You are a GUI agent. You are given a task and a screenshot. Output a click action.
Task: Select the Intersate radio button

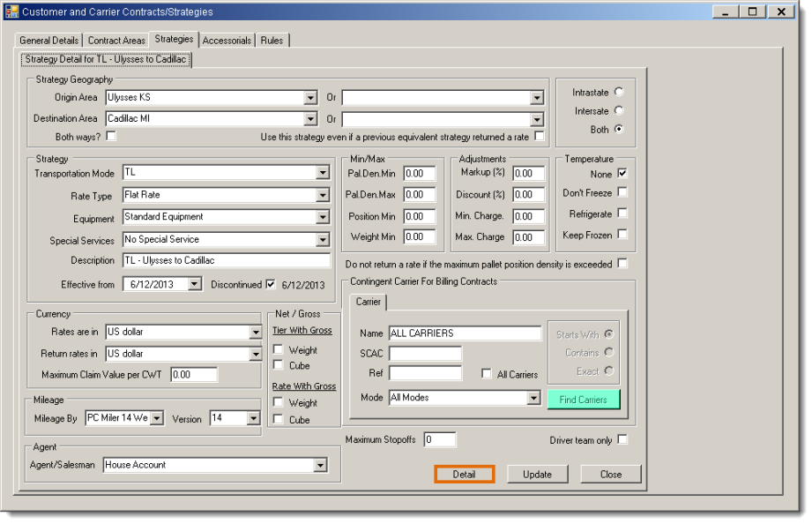[619, 110]
